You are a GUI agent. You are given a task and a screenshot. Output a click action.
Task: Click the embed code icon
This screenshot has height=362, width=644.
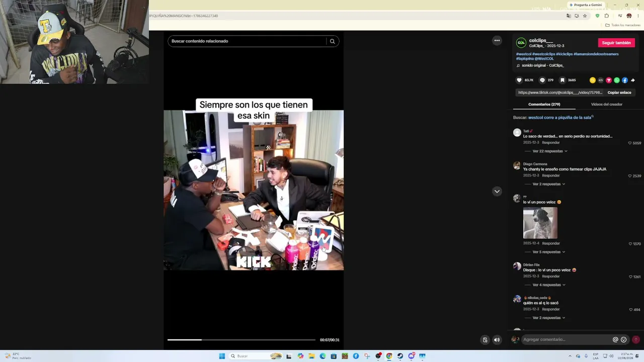point(601,80)
